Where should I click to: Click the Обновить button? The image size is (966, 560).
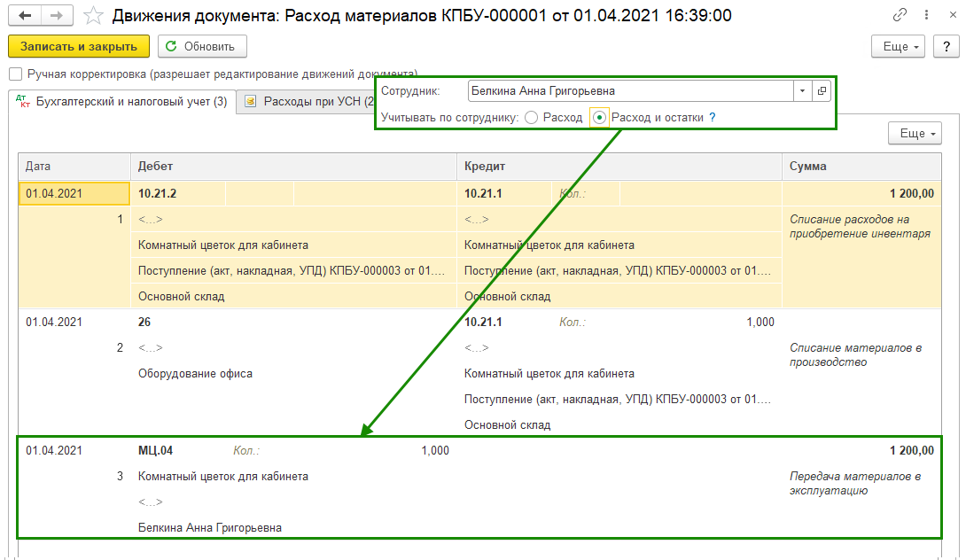202,47
